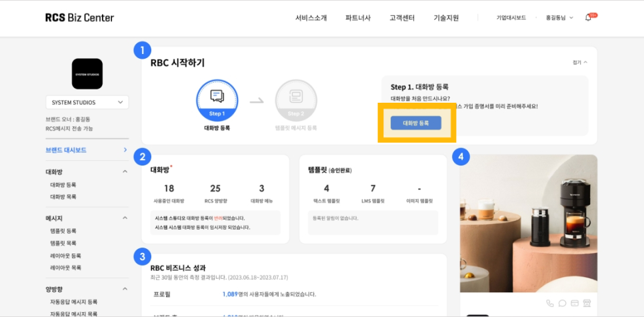This screenshot has height=317, width=644.
Task: Open 브랜드 대시보드 in the sidebar
Action: click(x=87, y=150)
